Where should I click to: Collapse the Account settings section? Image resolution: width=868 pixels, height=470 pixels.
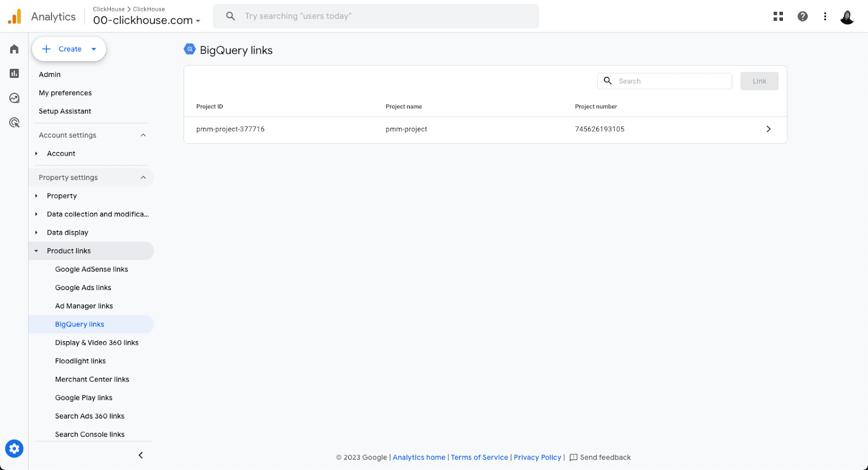coord(143,135)
